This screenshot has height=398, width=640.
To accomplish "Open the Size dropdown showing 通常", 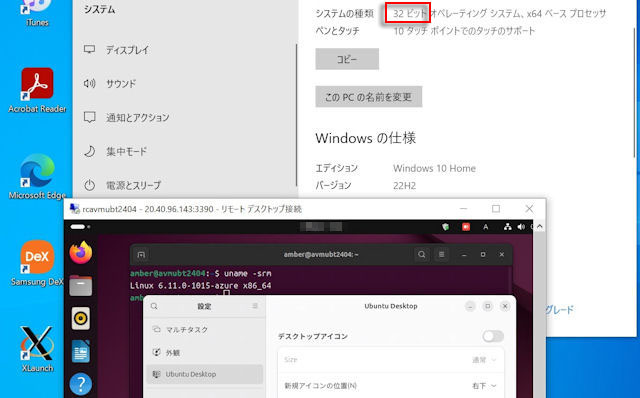I will tap(391, 360).
